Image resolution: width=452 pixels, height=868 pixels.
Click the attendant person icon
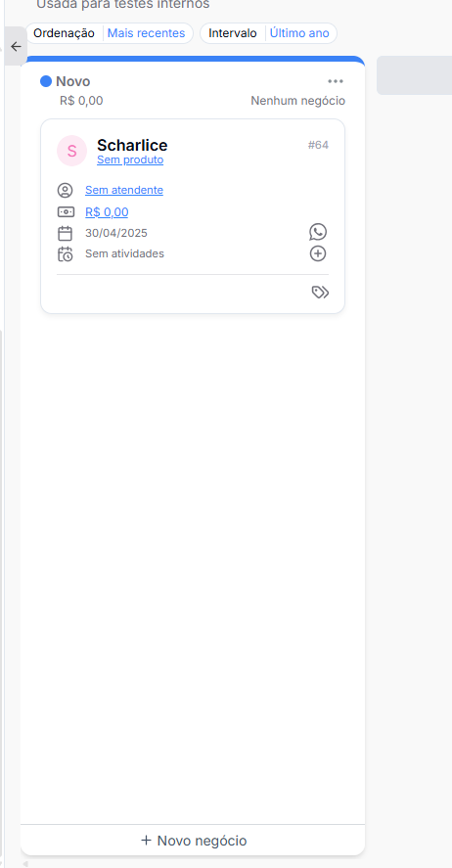click(65, 191)
